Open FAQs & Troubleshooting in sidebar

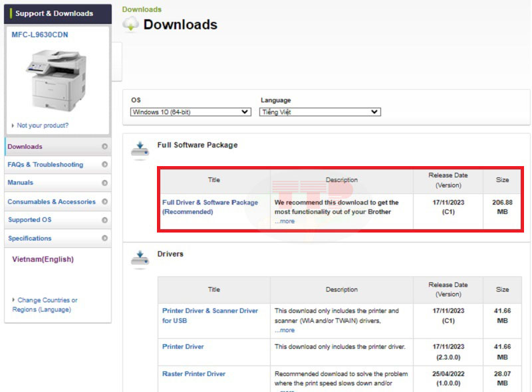[45, 165]
